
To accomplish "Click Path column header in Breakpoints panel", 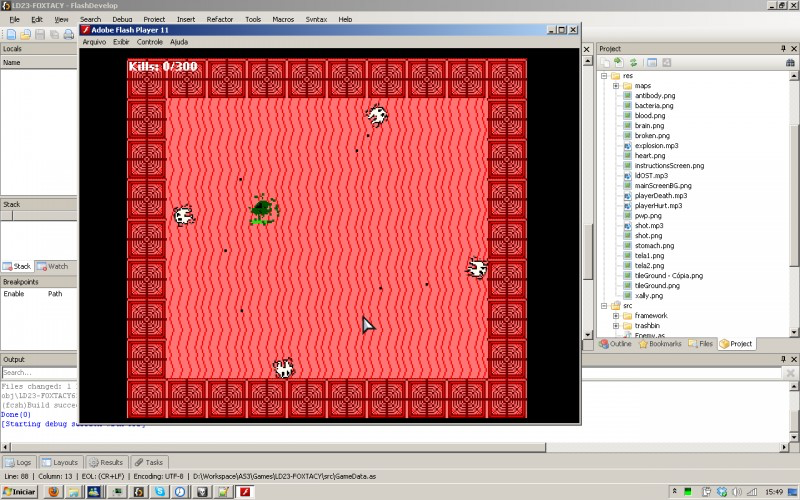I will (55, 294).
